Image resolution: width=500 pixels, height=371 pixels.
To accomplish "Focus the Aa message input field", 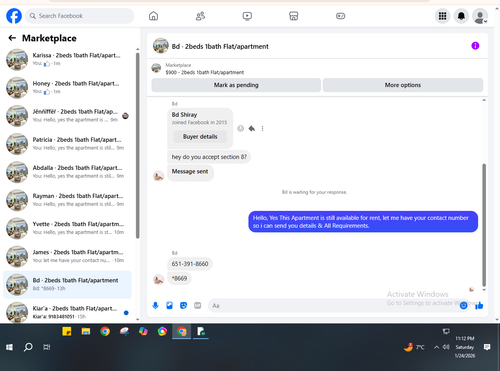I will 333,305.
